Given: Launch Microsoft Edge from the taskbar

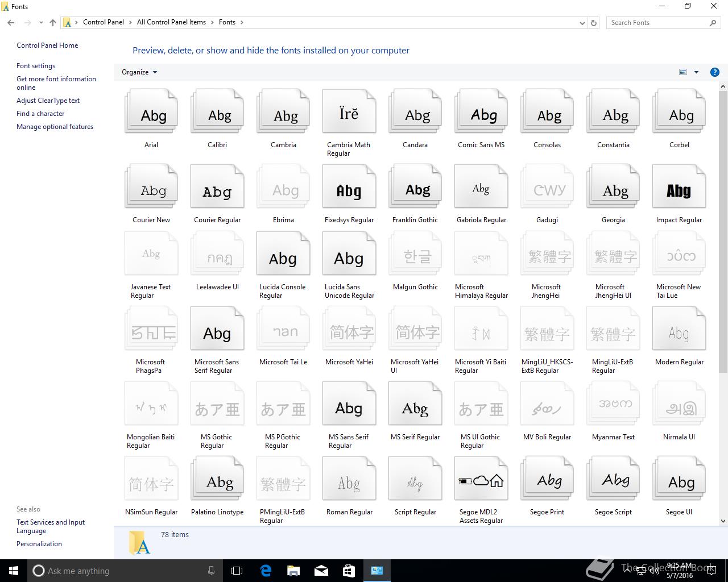Looking at the screenshot, I should (x=266, y=571).
